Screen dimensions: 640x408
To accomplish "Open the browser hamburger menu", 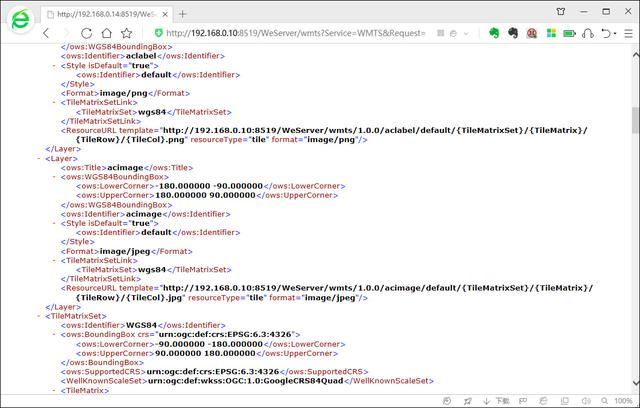I will point(629,33).
